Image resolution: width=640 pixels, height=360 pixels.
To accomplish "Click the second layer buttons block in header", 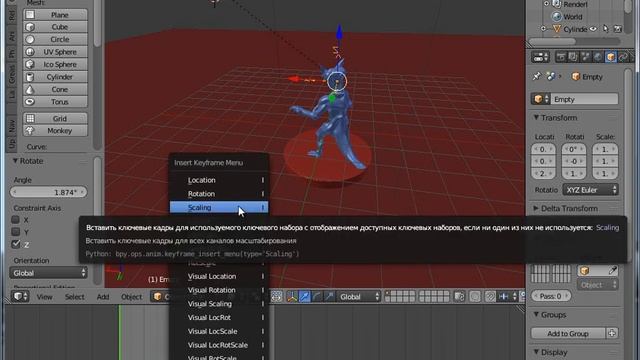I will click(x=434, y=297).
